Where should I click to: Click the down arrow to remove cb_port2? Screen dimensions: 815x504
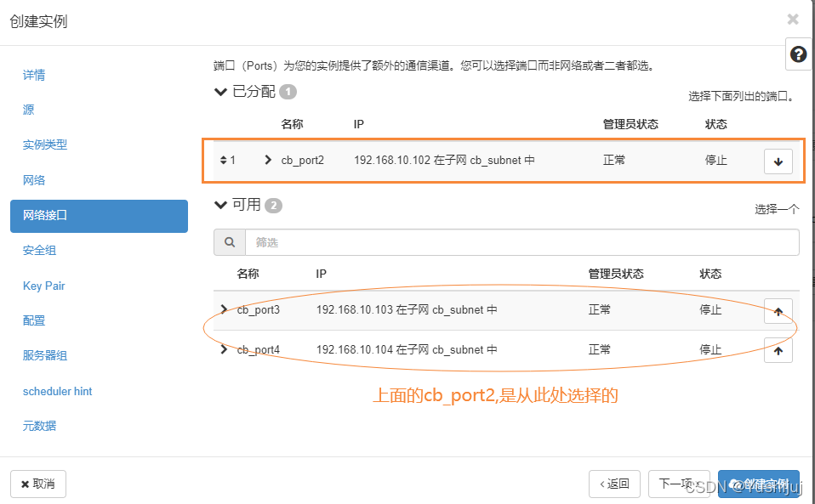[778, 161]
